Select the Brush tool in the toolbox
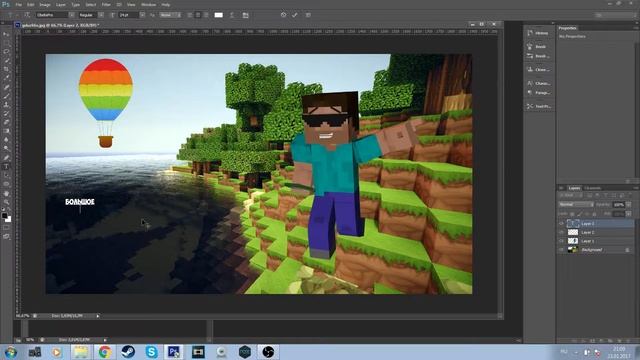This screenshot has height=360, width=640. pyautogui.click(x=6, y=96)
